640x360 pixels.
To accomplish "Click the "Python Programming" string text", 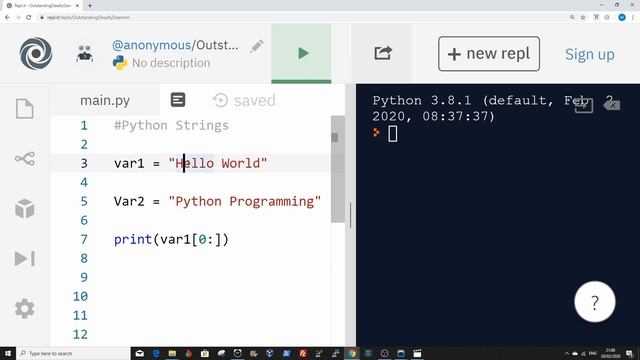I will coord(244,201).
